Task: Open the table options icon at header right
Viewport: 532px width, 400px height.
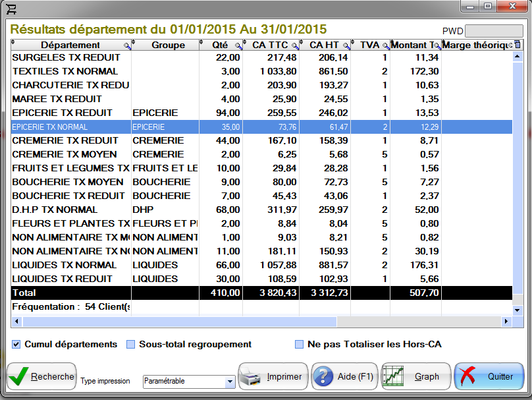Action: [x=517, y=45]
